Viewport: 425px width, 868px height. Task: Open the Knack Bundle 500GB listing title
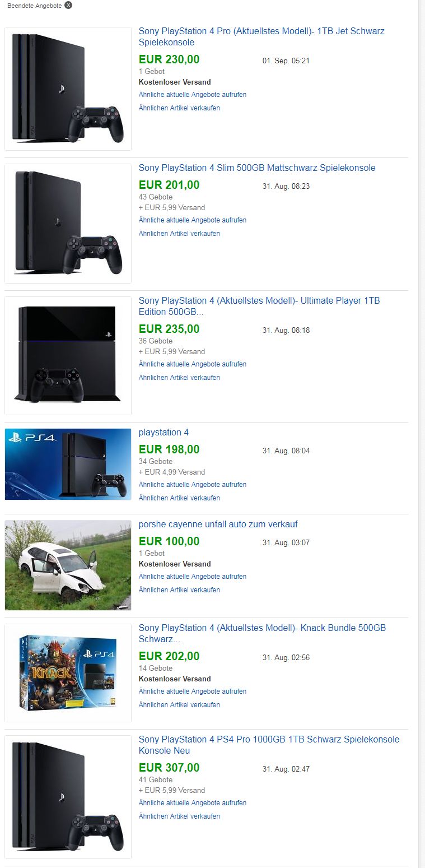tap(262, 634)
